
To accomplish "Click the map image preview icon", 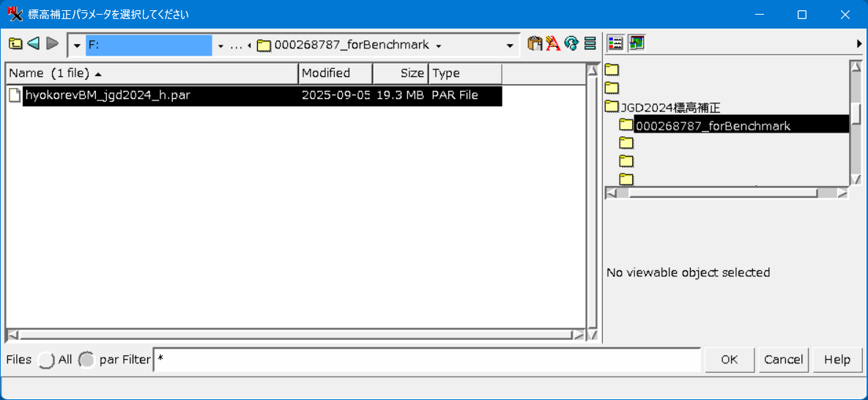I will pyautogui.click(x=636, y=43).
